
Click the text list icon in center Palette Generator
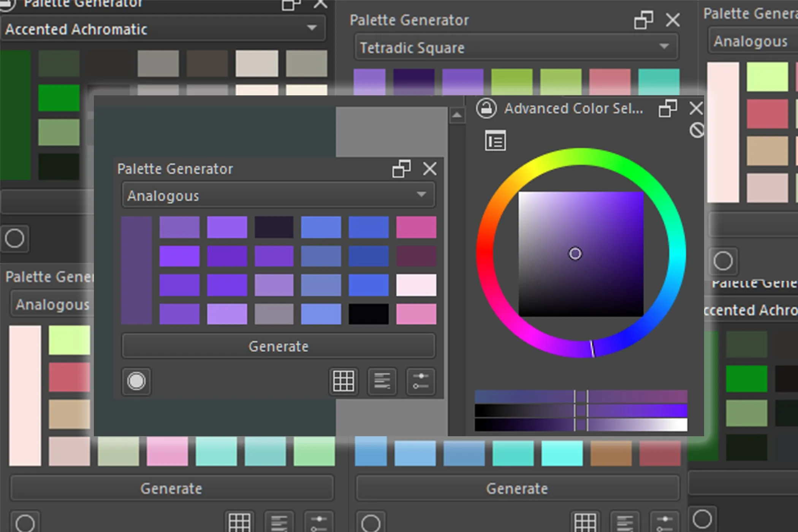[x=382, y=381]
